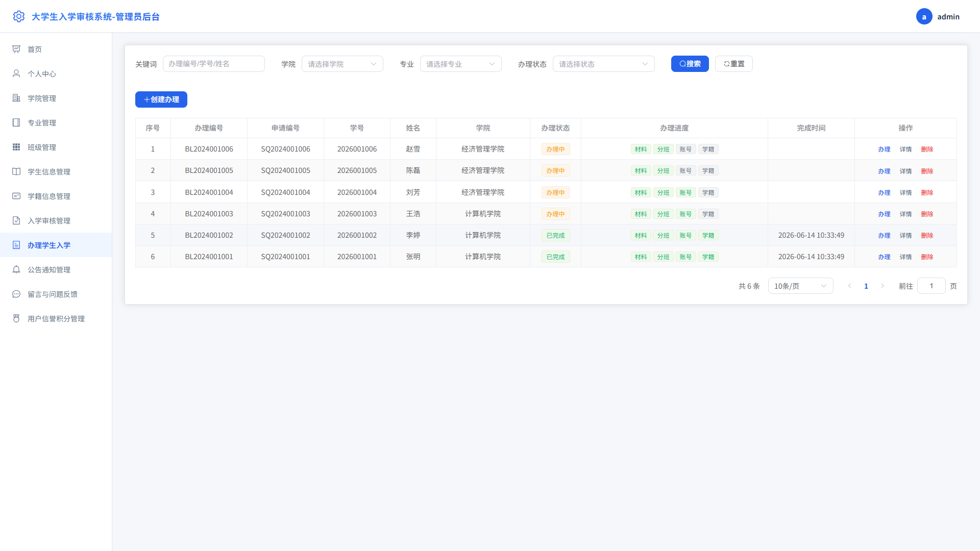980x551 pixels.
Task: Click the 留言与问题反馈 chat bubble icon
Action: tap(16, 294)
